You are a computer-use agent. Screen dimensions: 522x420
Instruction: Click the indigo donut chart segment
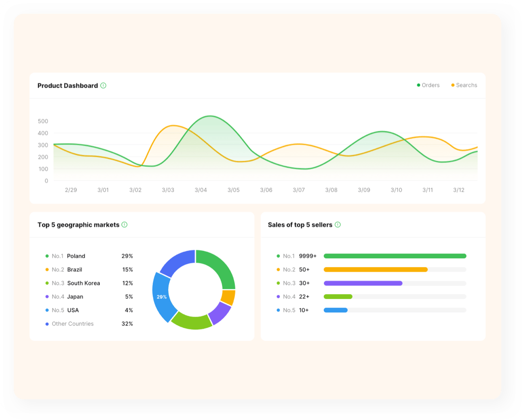point(178,262)
